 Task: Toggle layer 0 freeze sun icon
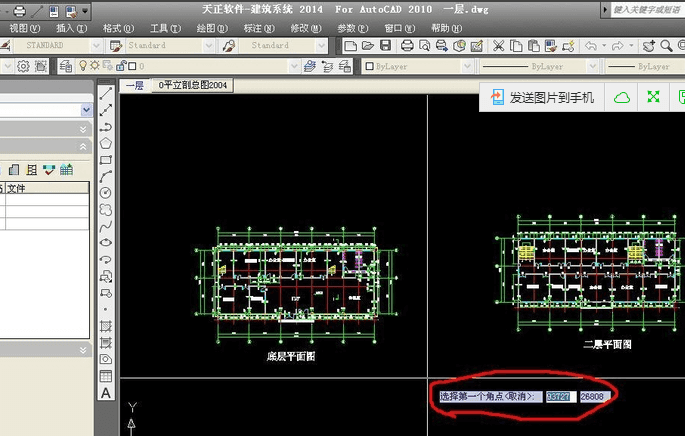(x=95, y=66)
